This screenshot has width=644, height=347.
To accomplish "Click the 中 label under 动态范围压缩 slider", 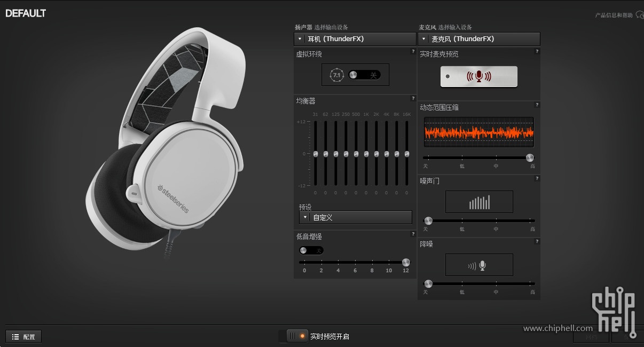I will pyautogui.click(x=496, y=166).
